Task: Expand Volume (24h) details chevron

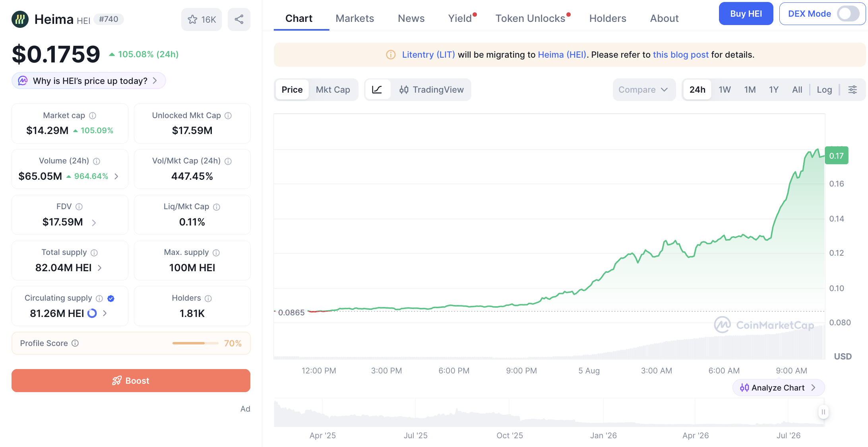Action: point(116,176)
